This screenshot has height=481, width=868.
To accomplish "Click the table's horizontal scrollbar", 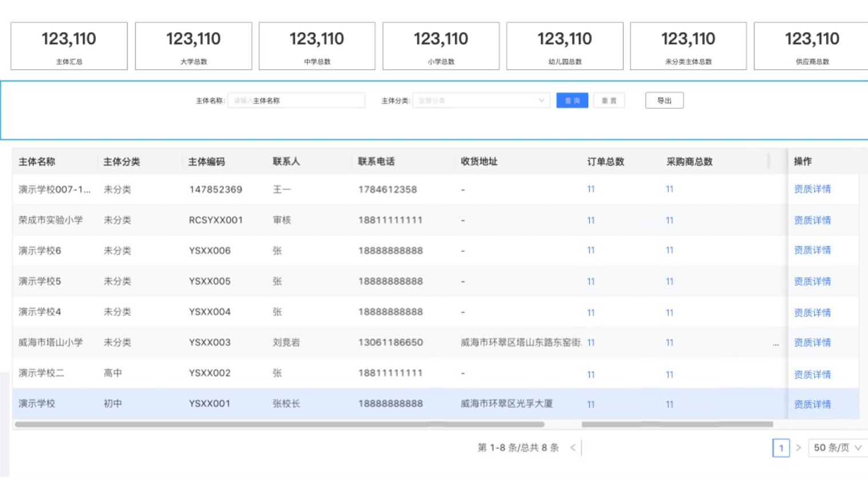I will click(279, 424).
